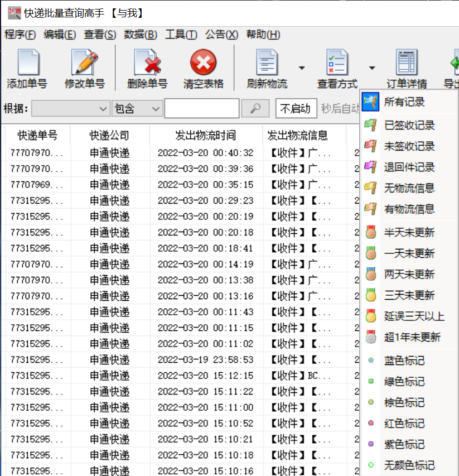The width and height of the screenshot is (459, 476).
Task: Open the 查看(S) menu
Action: 100,35
